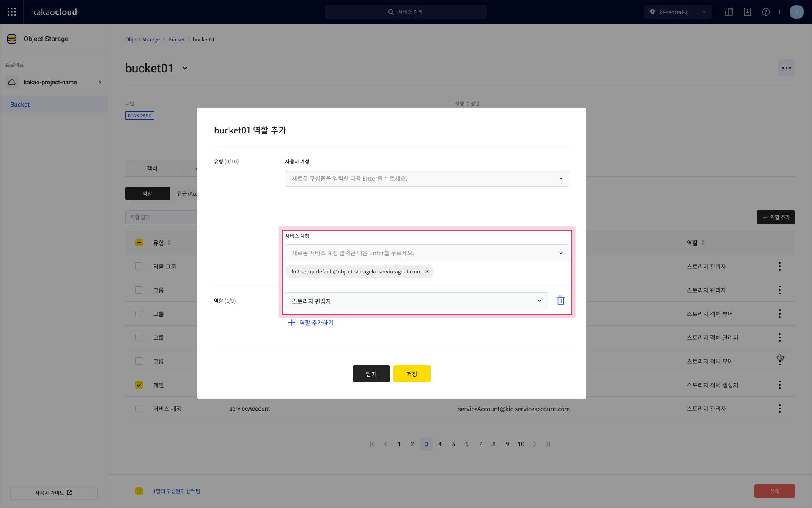Click the yellow 저장 button
The height and width of the screenshot is (508, 812).
click(412, 374)
